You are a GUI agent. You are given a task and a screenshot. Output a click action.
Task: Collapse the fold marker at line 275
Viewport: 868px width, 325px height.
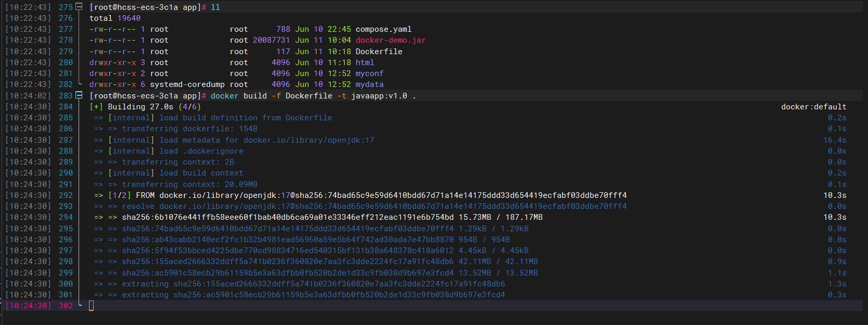coord(79,7)
